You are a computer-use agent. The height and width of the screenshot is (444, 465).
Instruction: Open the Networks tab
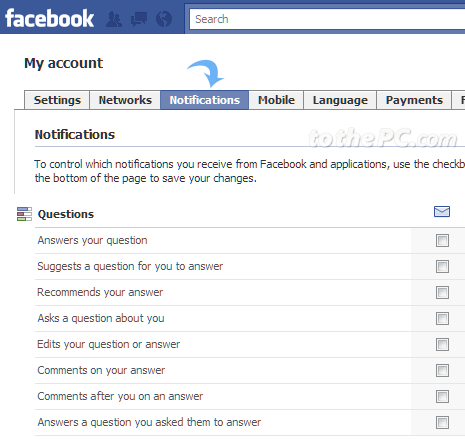click(x=125, y=100)
